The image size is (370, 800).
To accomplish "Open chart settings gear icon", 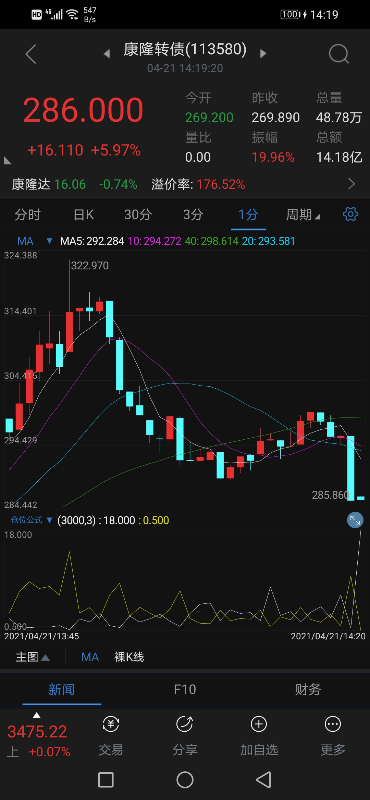I will (x=350, y=214).
